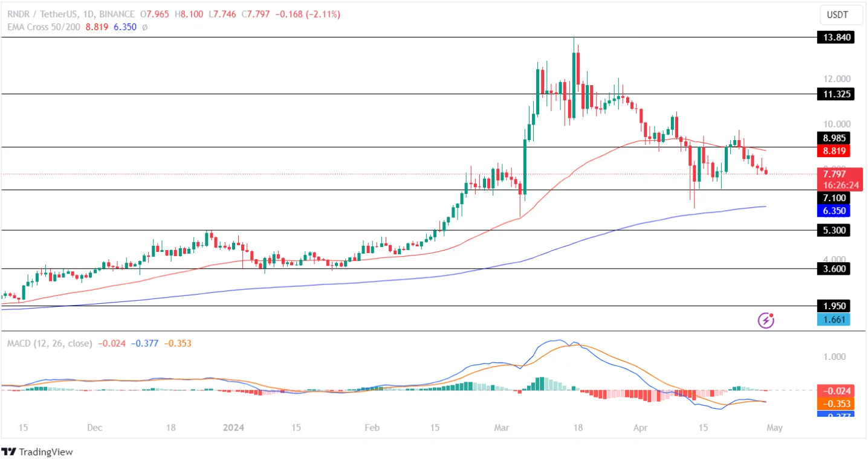
Task: Click the Dec label on time axis
Action: pos(94,428)
